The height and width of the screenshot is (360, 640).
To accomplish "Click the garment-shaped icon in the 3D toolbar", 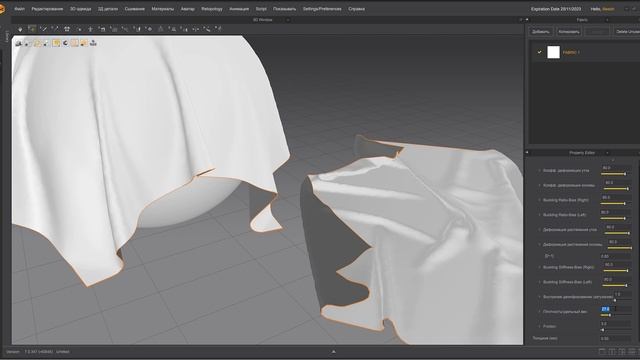I will click(67, 29).
